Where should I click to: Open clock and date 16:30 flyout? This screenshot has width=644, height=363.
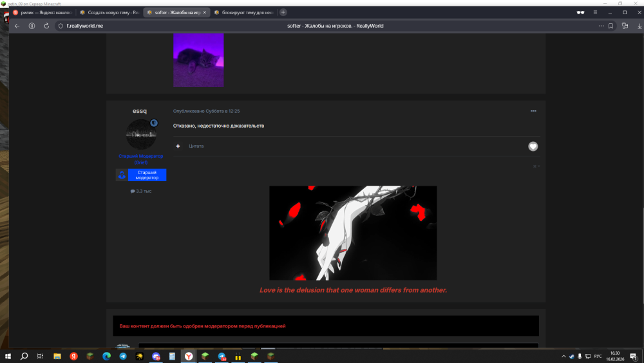pos(615,356)
